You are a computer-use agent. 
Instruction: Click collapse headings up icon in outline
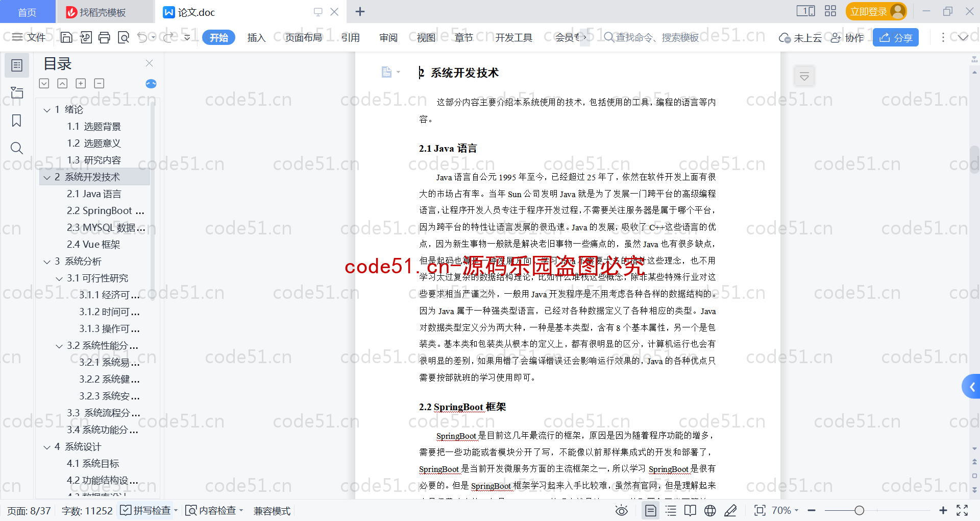62,83
